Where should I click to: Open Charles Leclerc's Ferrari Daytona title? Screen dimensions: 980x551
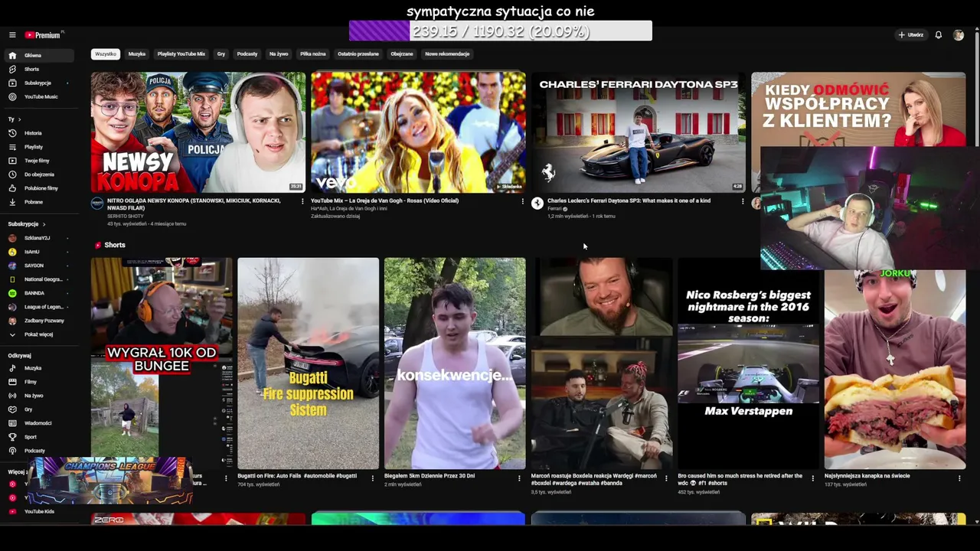point(629,201)
